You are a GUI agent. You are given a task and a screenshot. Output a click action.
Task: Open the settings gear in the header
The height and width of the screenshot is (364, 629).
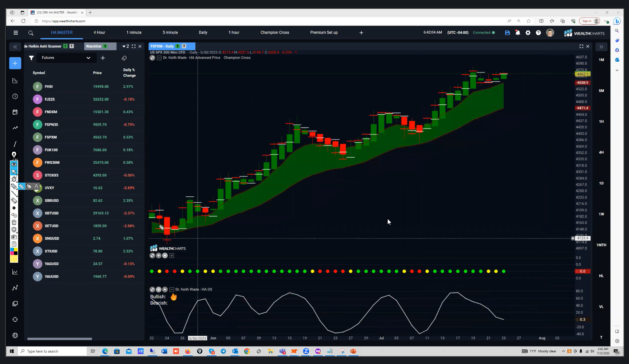(x=528, y=33)
